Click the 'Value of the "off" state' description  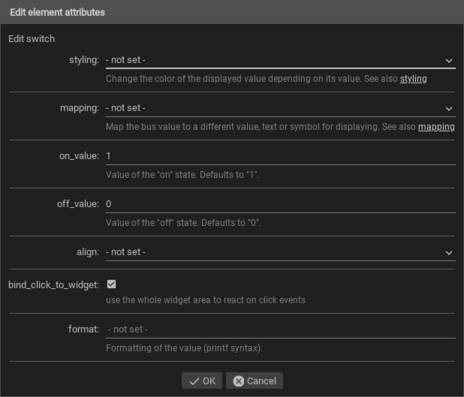click(x=183, y=223)
